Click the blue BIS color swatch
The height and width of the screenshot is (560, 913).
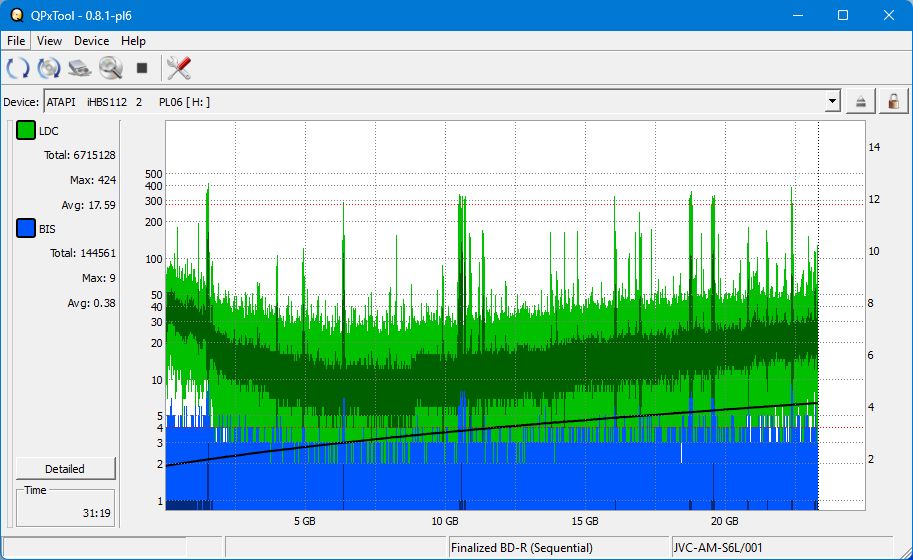[x=26, y=229]
